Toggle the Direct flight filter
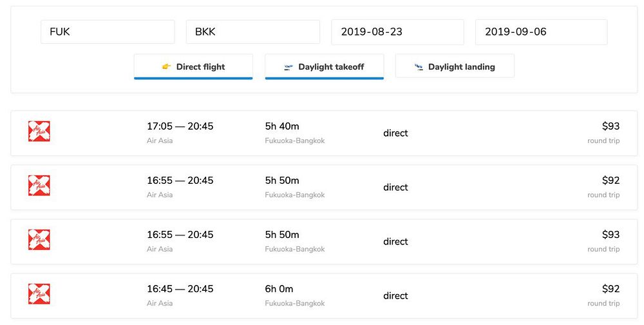The width and height of the screenshot is (644, 325). (193, 66)
